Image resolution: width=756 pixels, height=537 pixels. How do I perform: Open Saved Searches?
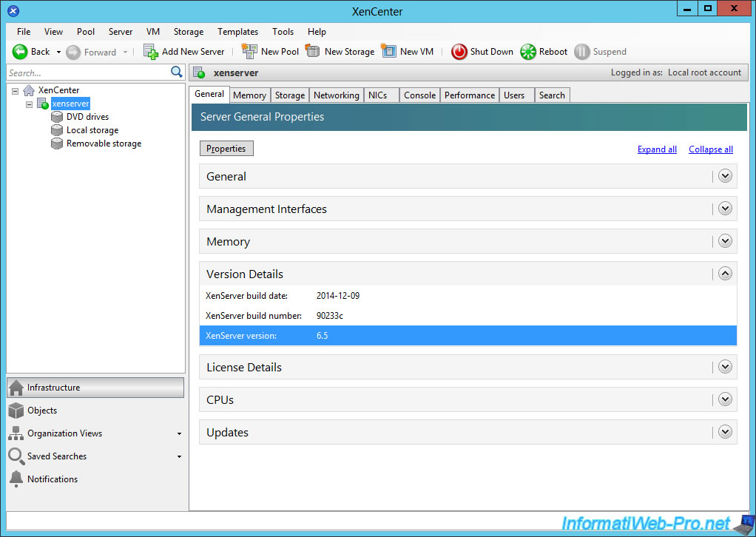(95, 456)
